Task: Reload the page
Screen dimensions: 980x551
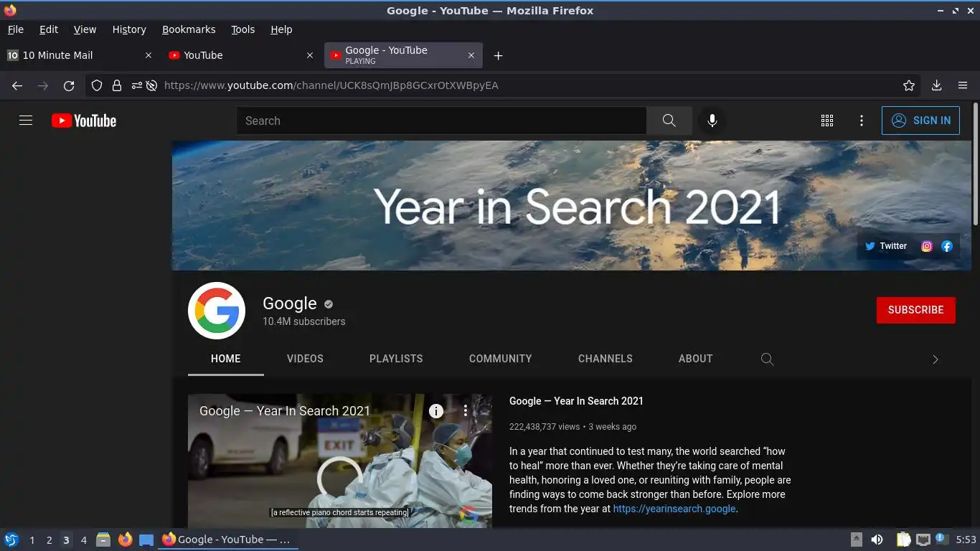Action: point(69,85)
